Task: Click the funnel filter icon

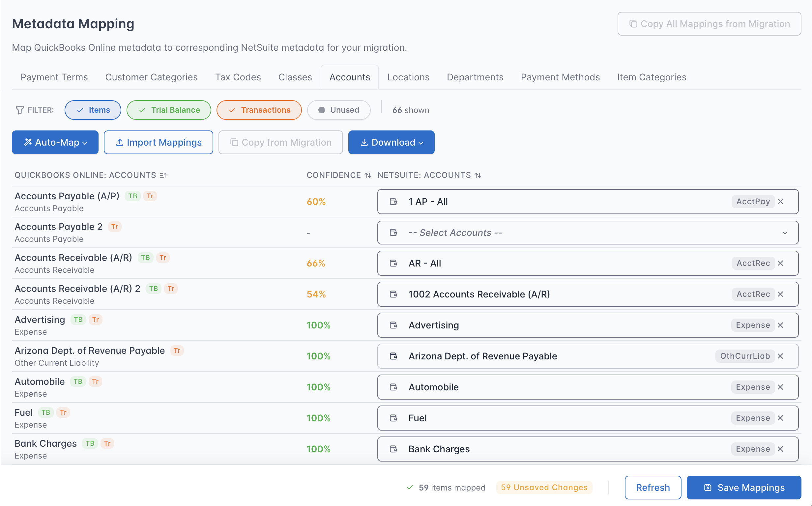Action: 20,110
